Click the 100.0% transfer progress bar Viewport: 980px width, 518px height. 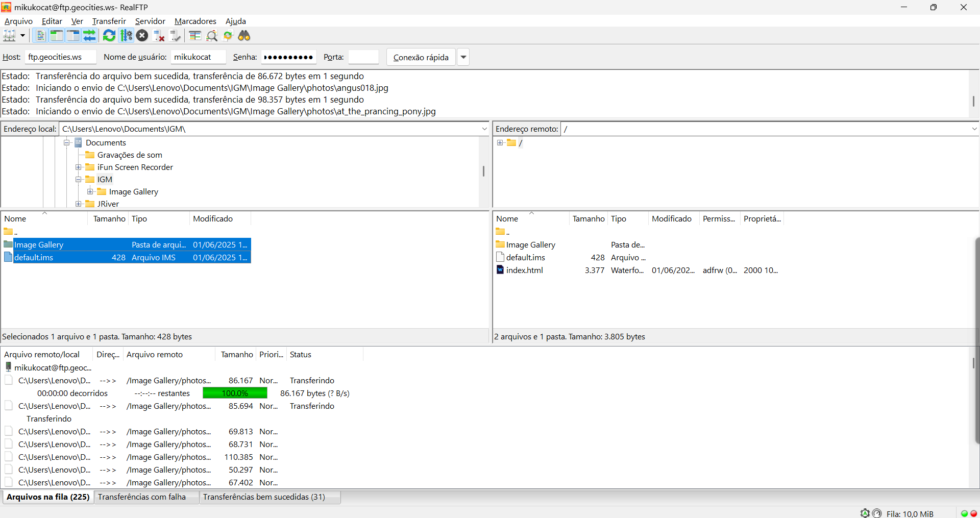coord(235,393)
